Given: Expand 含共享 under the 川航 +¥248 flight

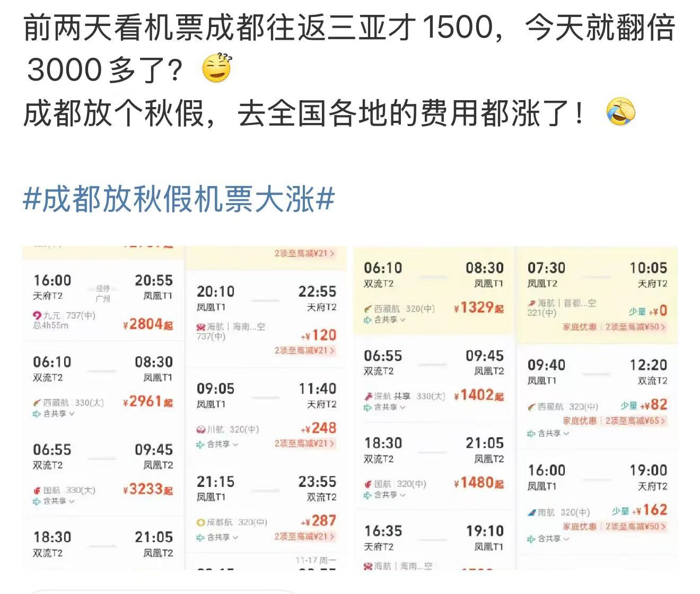Looking at the screenshot, I should pos(218,444).
